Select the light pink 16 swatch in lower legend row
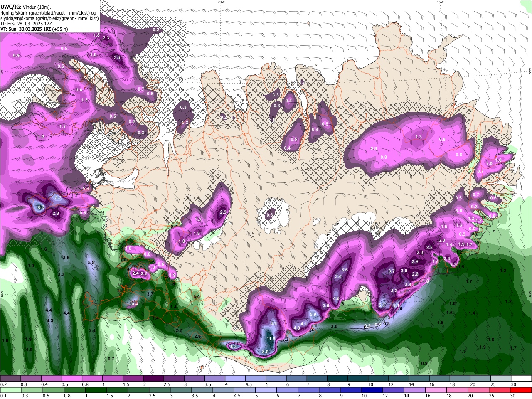Viewport: 532px width, 399px height. coord(436,390)
